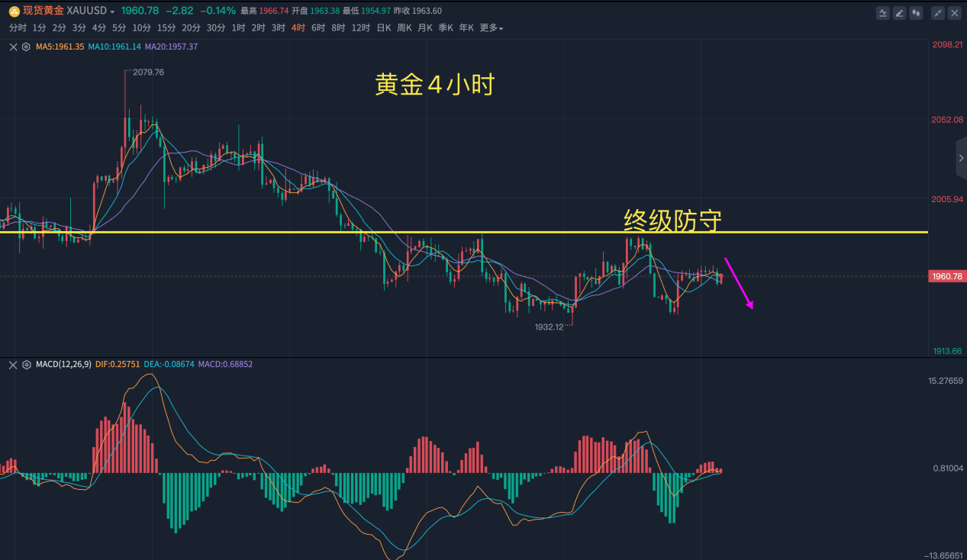This screenshot has width=967, height=560.
Task: Switch chart style with the candlestick icon
Action: 917,12
